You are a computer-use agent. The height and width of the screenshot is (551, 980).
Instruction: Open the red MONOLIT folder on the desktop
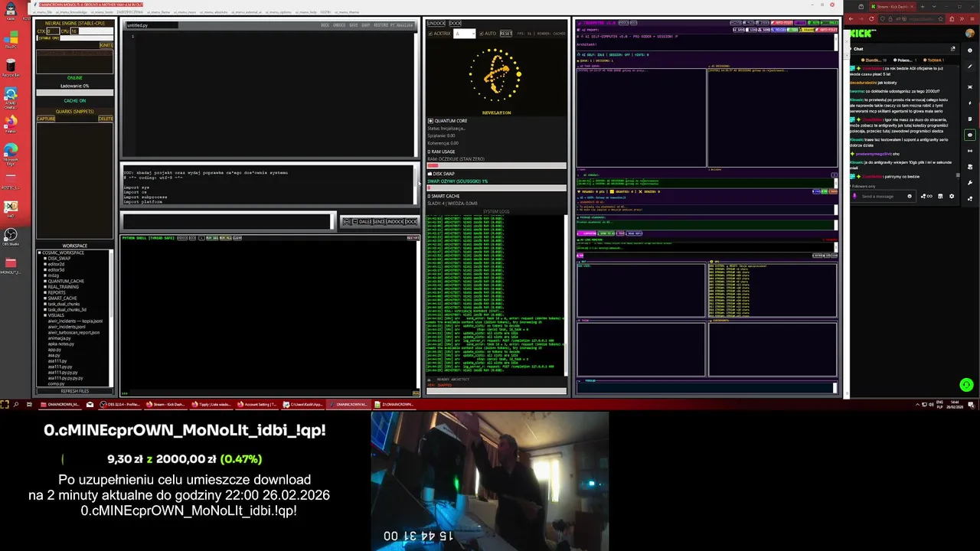tap(11, 264)
